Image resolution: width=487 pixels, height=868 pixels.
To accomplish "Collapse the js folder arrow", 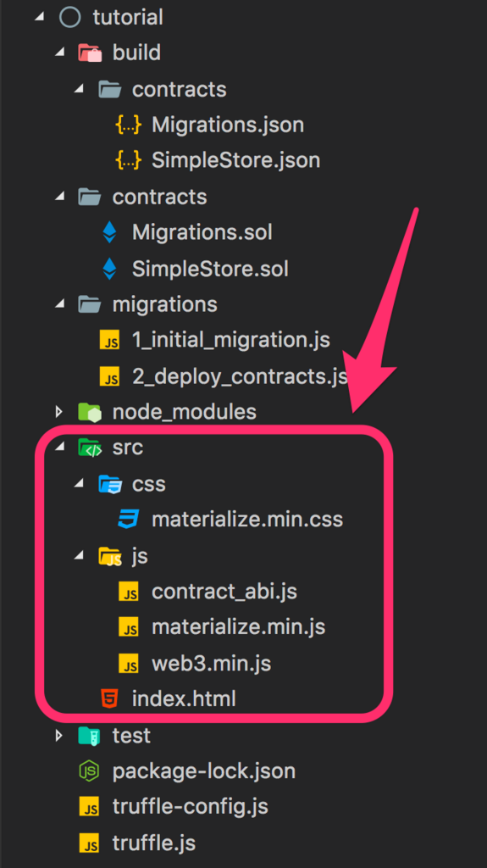I will pos(79,556).
